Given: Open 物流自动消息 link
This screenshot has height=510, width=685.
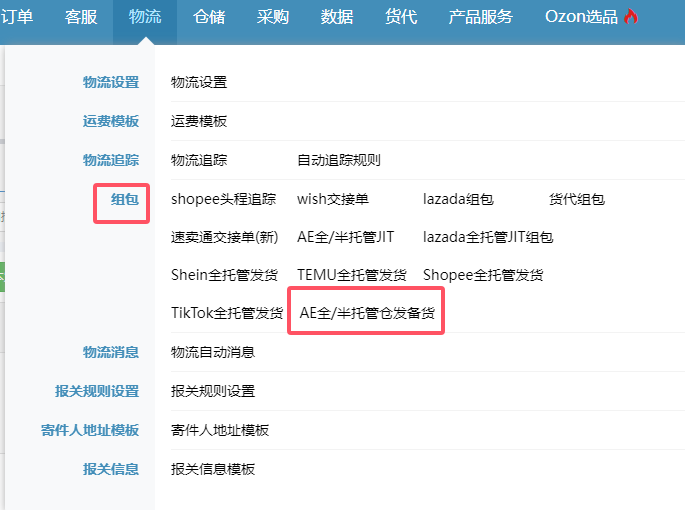Looking at the screenshot, I should [213, 352].
